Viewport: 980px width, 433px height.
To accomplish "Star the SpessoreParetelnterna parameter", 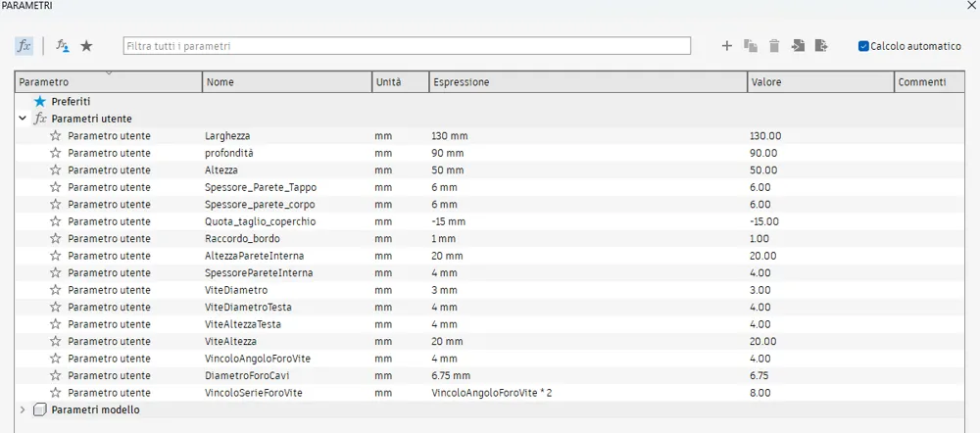I will pos(55,273).
